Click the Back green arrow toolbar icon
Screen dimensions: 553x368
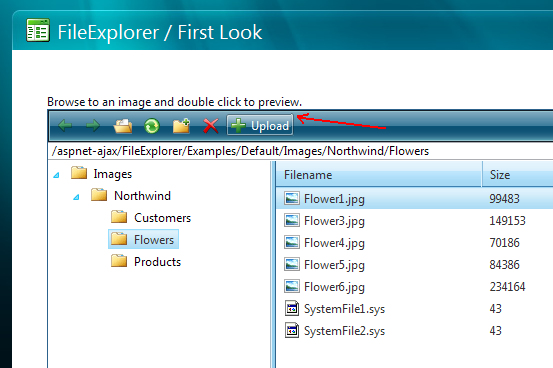point(65,126)
